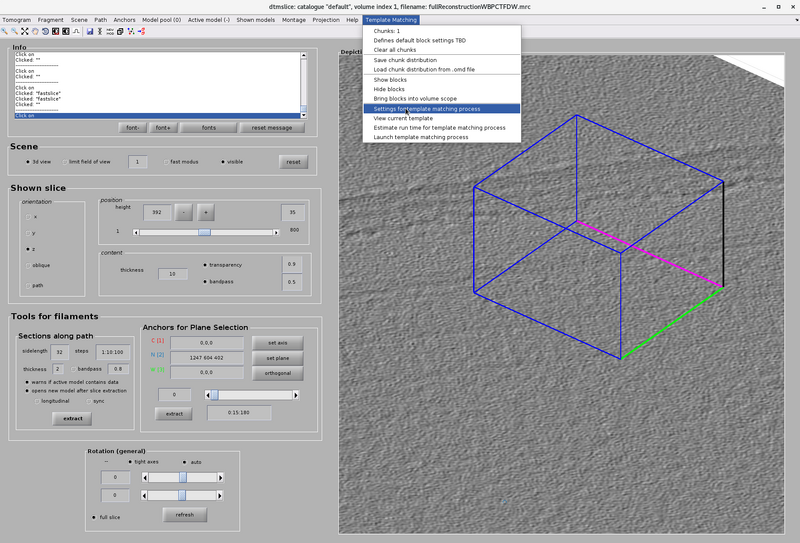Screen dimensions: 800x543
Task: Click the plane selection slider handle
Action: coord(215,395)
